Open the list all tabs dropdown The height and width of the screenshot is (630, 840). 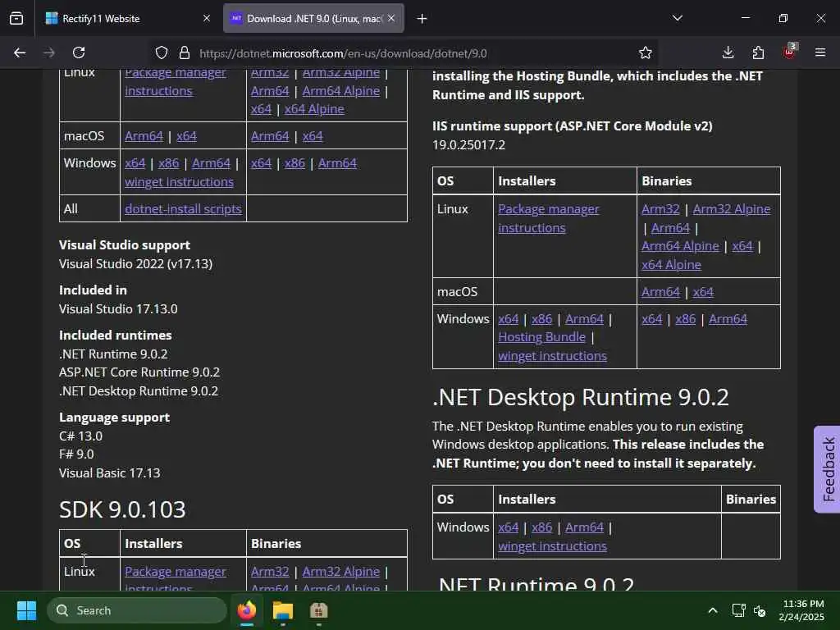pos(678,18)
